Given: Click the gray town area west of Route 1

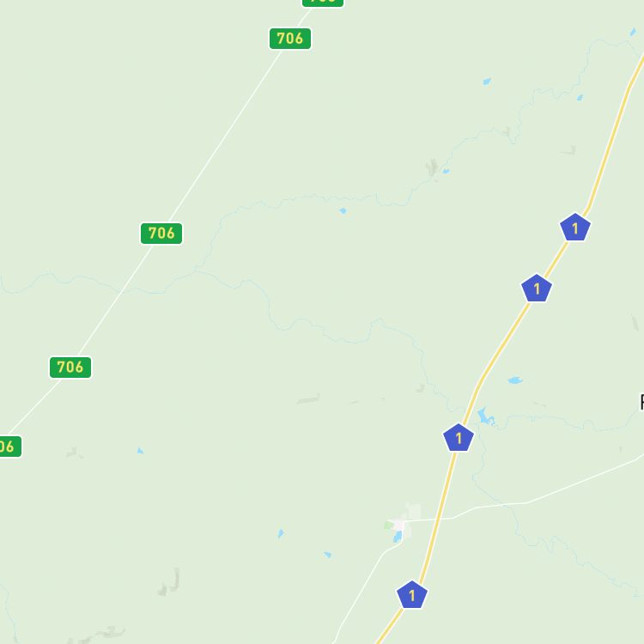Looking at the screenshot, I should 398,525.
